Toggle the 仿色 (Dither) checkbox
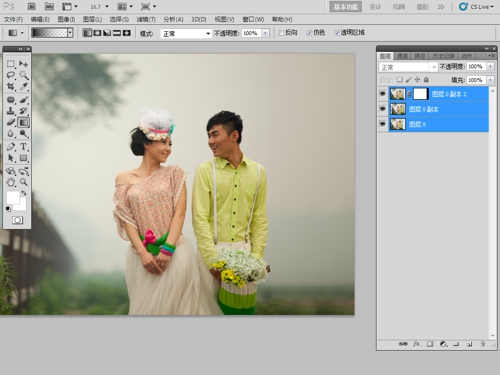This screenshot has width=500, height=375. click(309, 33)
